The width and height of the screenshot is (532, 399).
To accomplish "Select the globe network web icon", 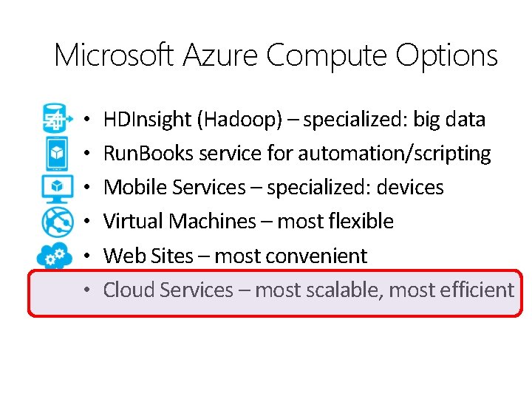I will coord(57,221).
